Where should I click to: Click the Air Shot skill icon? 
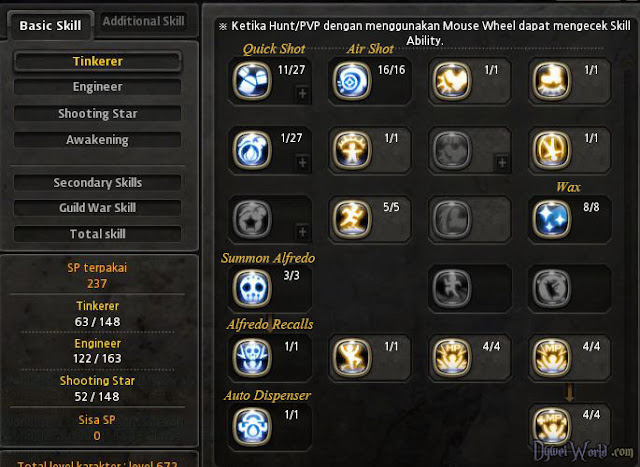pos(351,81)
